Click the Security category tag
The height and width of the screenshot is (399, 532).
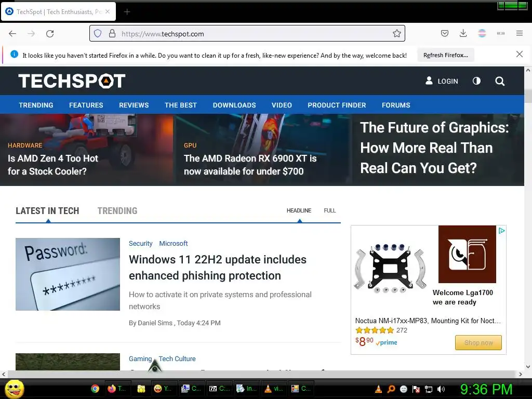pyautogui.click(x=140, y=243)
